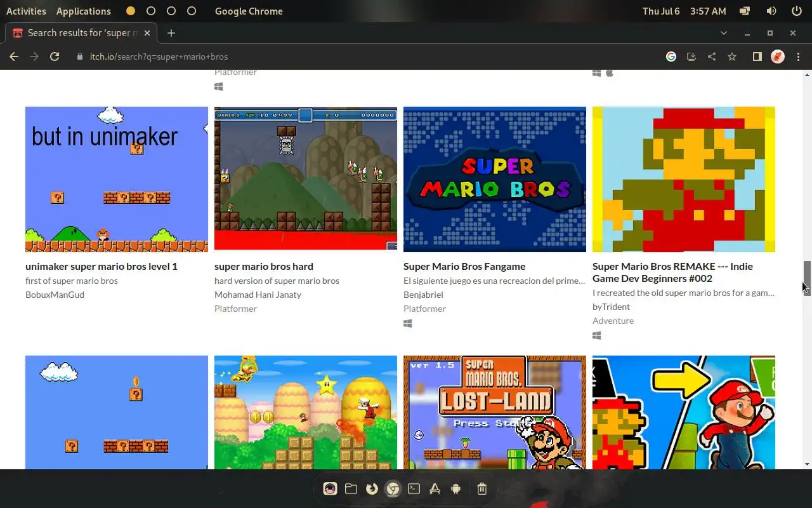Select the 'Search results for super' tab
The image size is (812, 508).
(81, 33)
